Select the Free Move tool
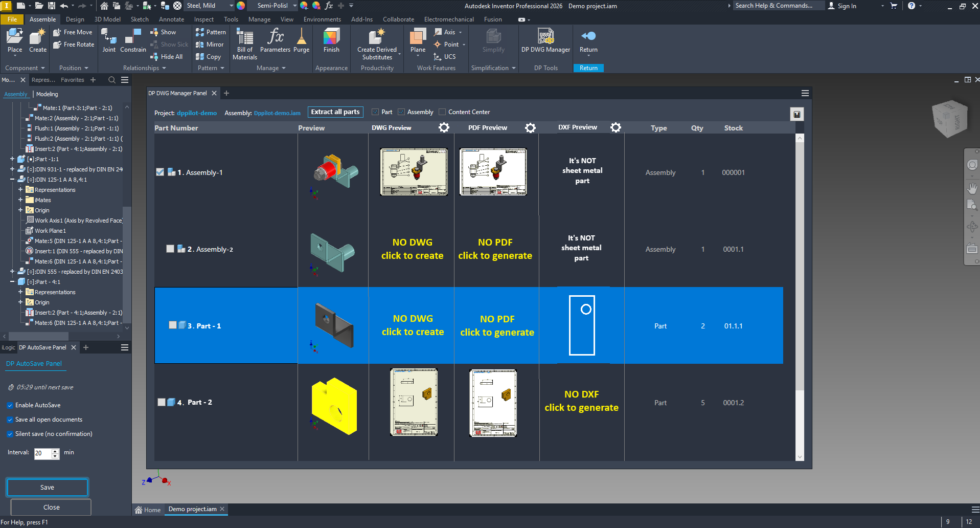 coord(73,32)
